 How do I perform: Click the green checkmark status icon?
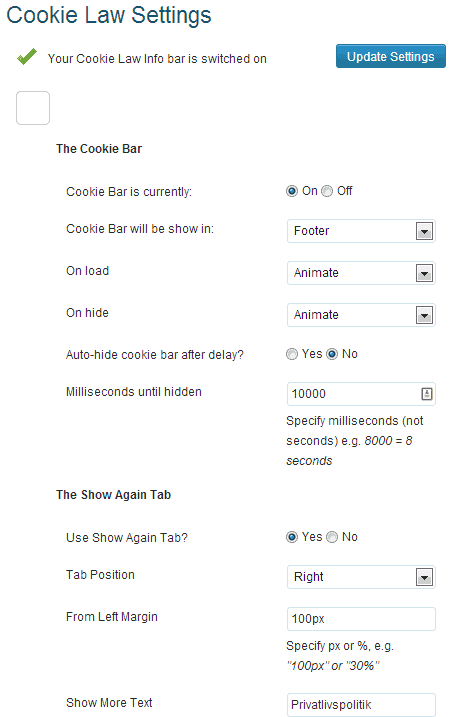[27, 57]
